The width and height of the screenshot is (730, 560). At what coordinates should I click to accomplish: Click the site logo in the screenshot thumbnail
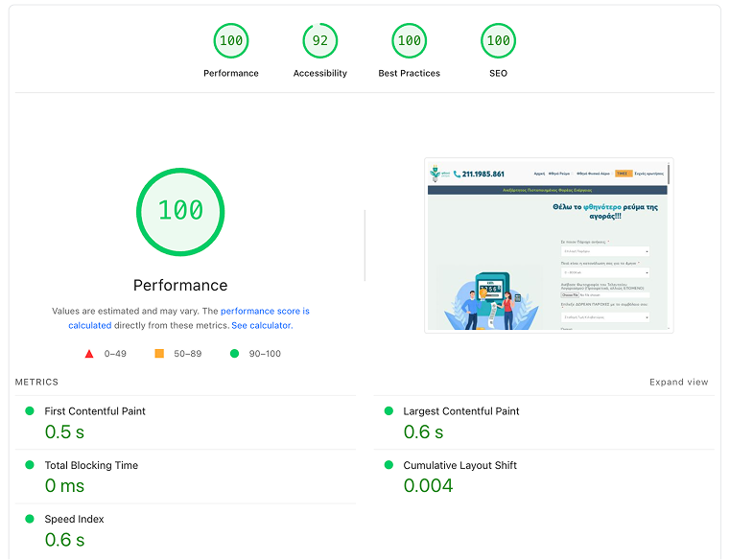[x=439, y=174]
